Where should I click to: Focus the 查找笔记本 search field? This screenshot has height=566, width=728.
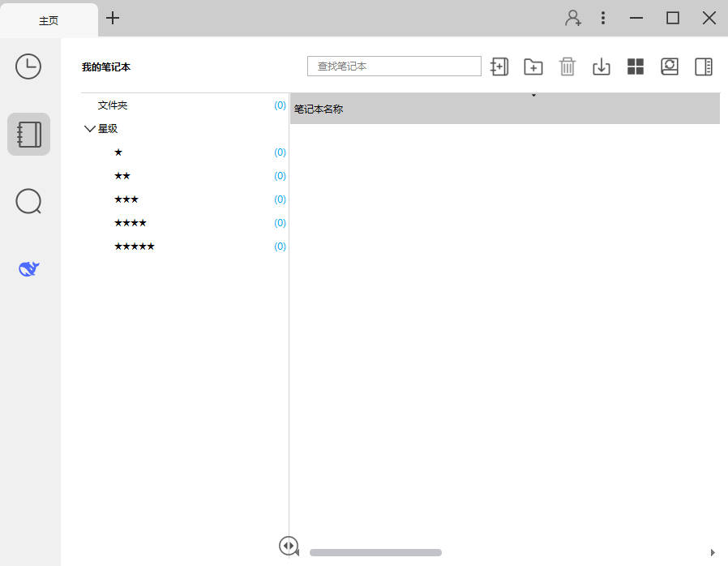click(394, 66)
